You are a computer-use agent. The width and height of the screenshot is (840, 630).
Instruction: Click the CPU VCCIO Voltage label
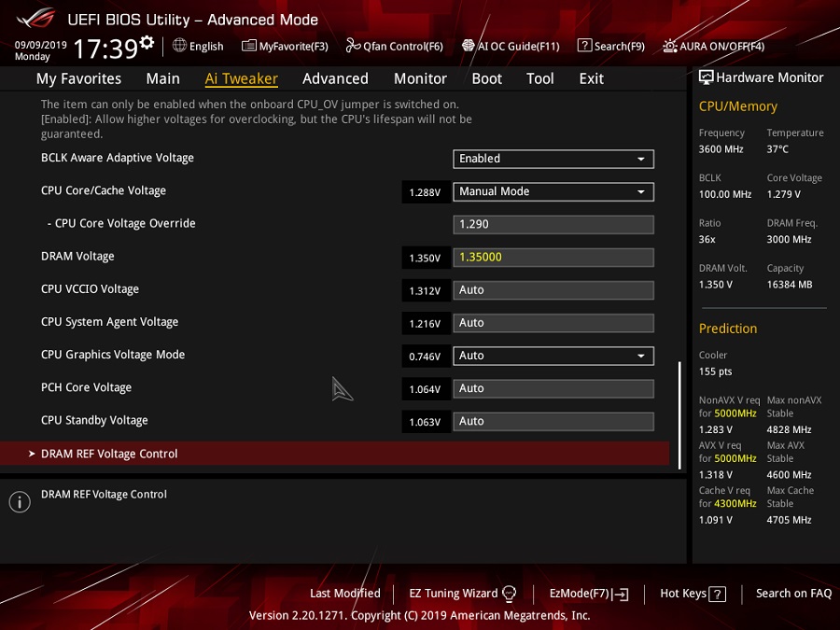tap(90, 289)
